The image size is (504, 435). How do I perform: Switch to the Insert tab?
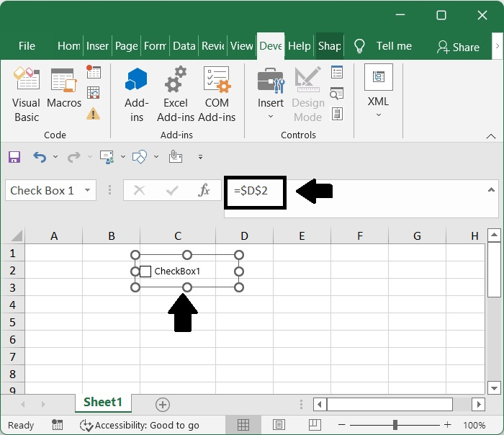[x=97, y=46]
